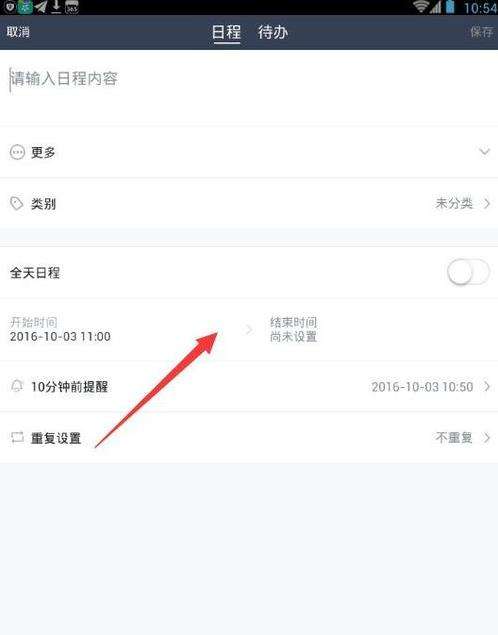Expand the 更多 section chevron

[484, 152]
